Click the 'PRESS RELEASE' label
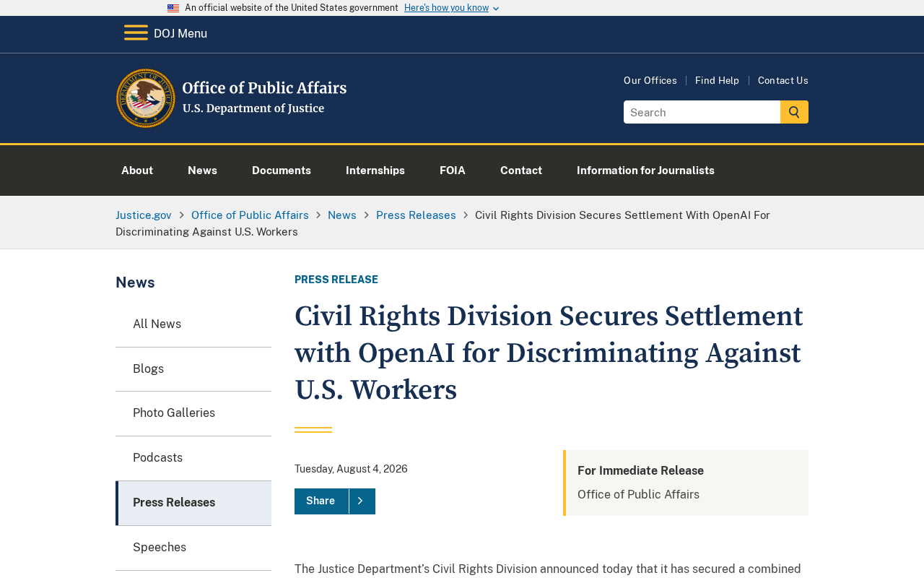Screen dimensions: 924x578 click(x=336, y=280)
